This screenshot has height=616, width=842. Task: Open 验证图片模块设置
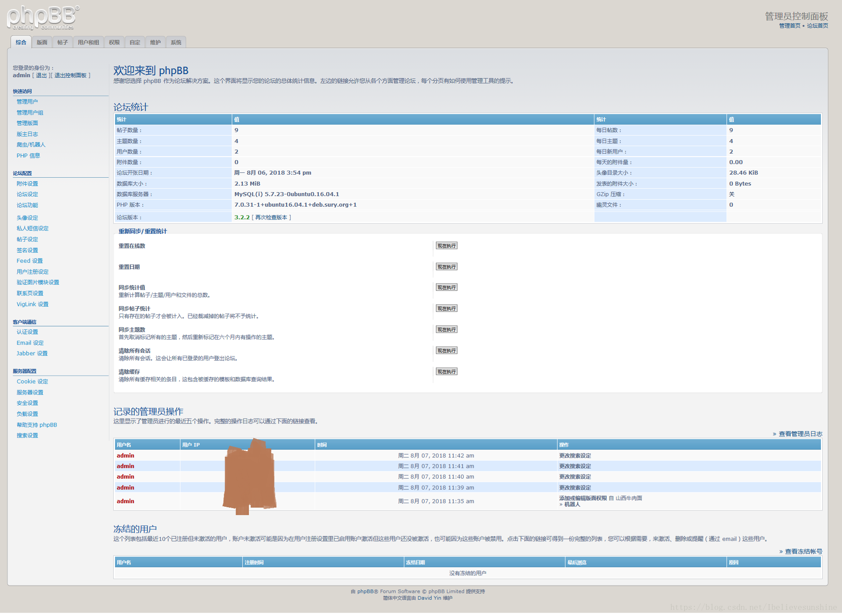pyautogui.click(x=38, y=282)
